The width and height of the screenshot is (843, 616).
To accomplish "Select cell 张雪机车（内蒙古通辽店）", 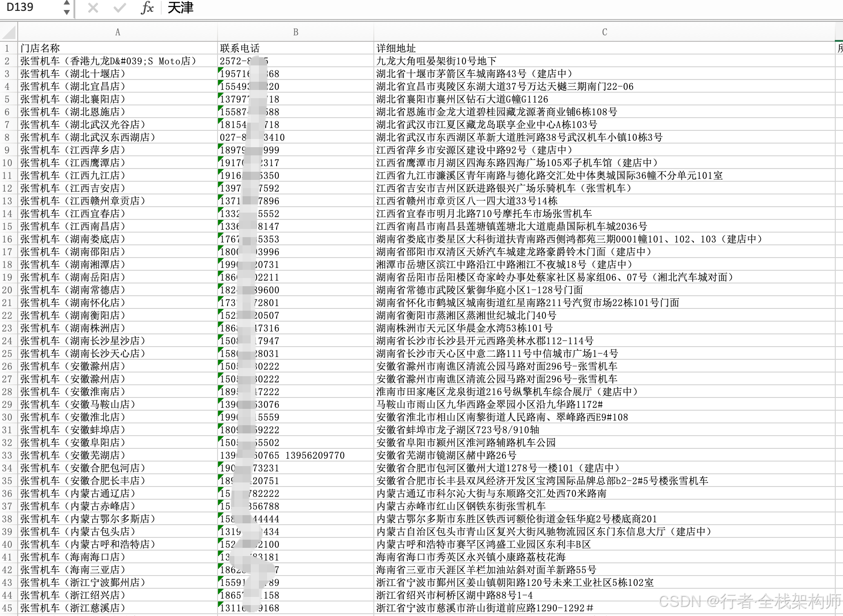I will coord(118,493).
